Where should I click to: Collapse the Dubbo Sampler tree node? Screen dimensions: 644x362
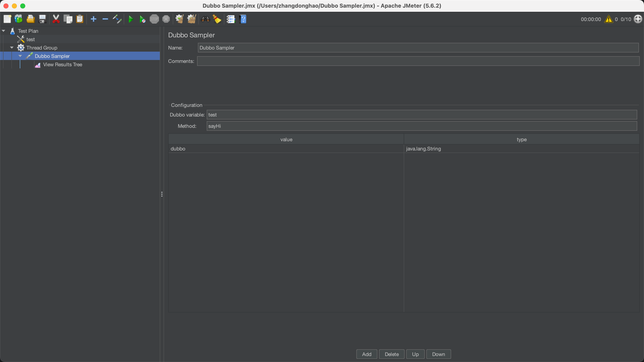point(20,56)
